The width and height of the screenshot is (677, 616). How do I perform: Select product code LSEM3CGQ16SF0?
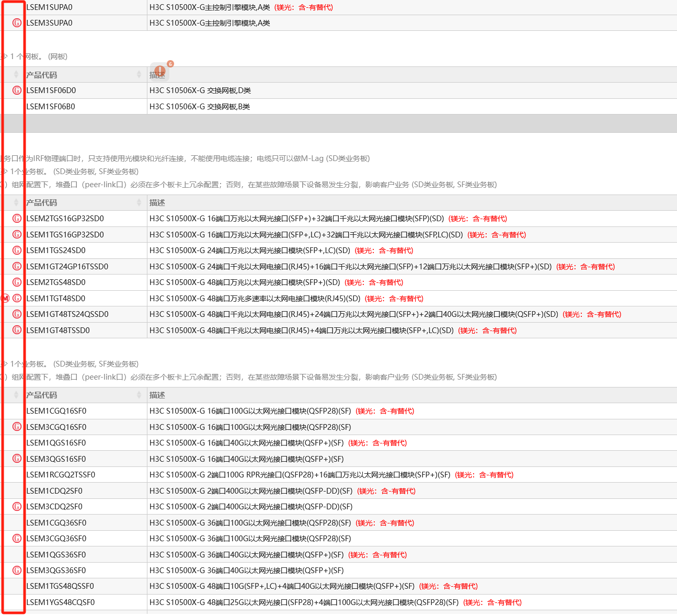[56, 427]
